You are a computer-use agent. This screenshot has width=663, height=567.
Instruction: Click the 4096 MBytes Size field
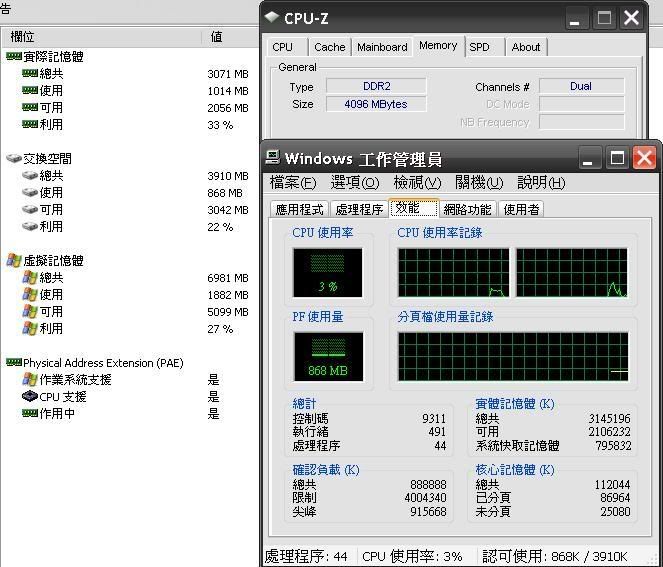(376, 104)
